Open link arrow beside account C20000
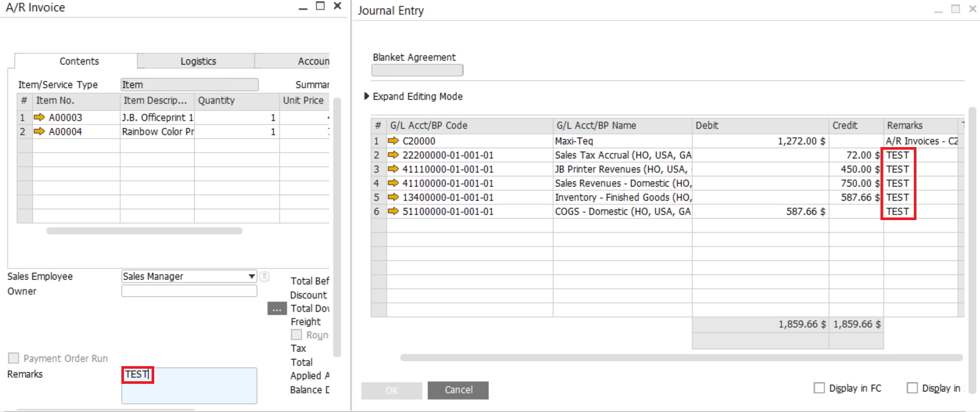Screen dimensions: 980x412 pos(393,141)
